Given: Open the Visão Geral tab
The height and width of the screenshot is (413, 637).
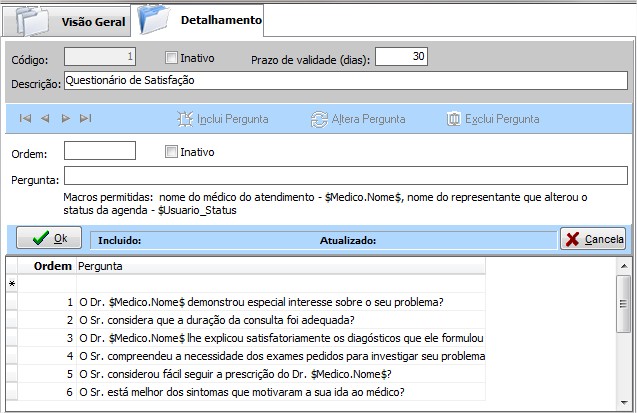Looking at the screenshot, I should pyautogui.click(x=92, y=21).
